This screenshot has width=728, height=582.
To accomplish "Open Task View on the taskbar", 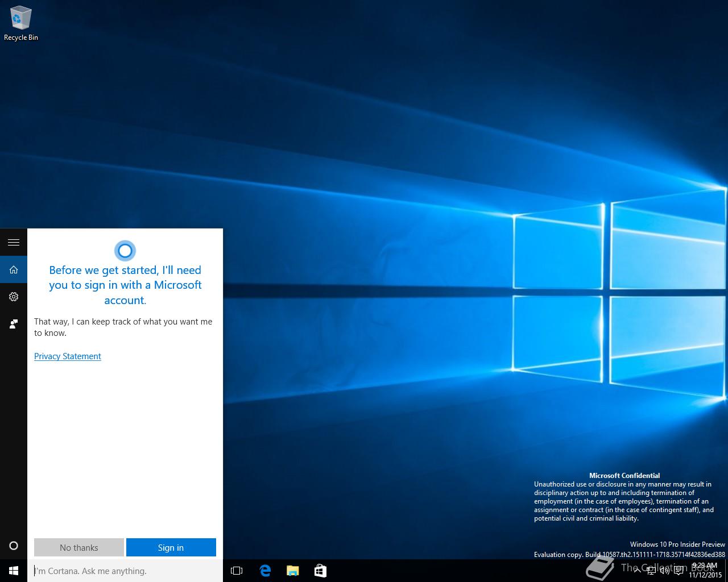I will click(x=237, y=571).
